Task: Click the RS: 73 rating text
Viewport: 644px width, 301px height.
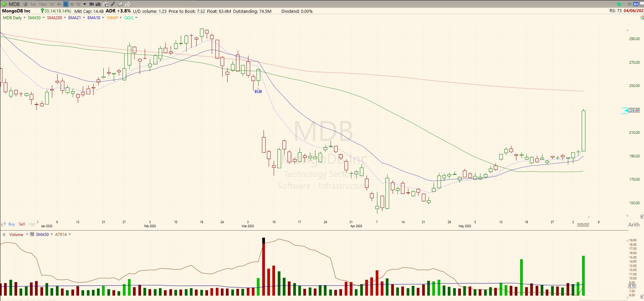Action: click(615, 11)
